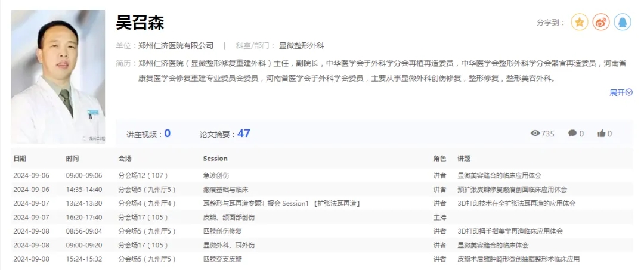This screenshot has height=270, width=644.
Task: Click the 日期 column header
Action: tap(19, 159)
